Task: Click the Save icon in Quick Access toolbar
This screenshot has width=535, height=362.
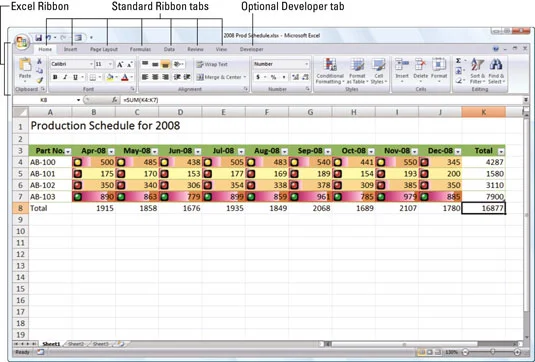Action: tap(39, 38)
